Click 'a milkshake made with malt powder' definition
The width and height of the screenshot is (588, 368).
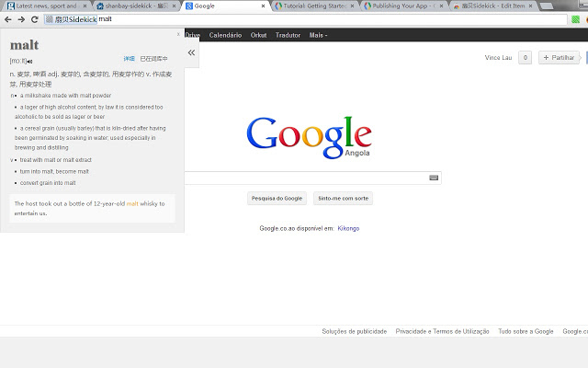coord(65,96)
